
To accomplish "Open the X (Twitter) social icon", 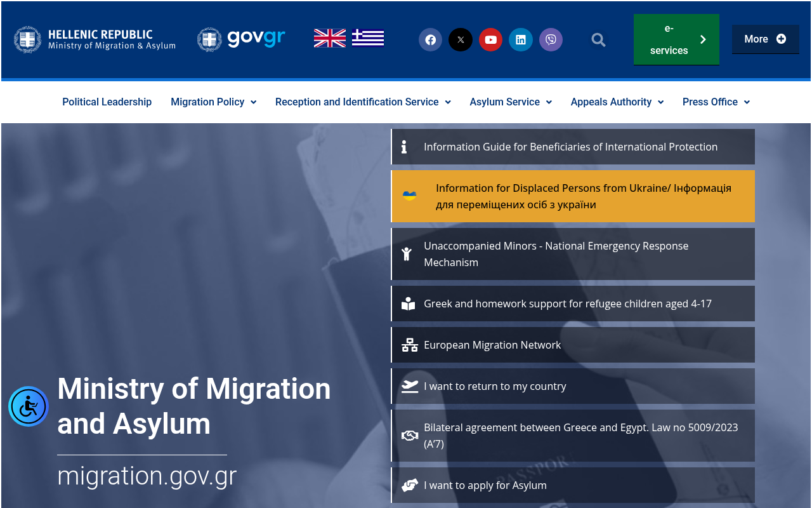I will 461,40.
